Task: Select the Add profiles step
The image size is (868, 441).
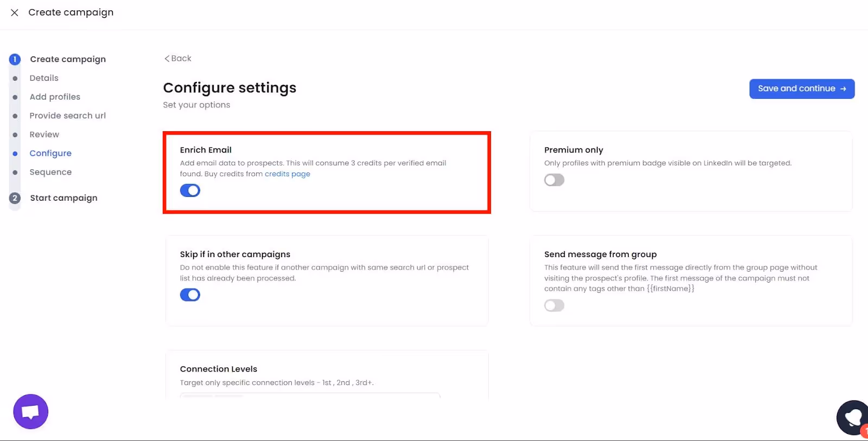Action: coord(55,97)
